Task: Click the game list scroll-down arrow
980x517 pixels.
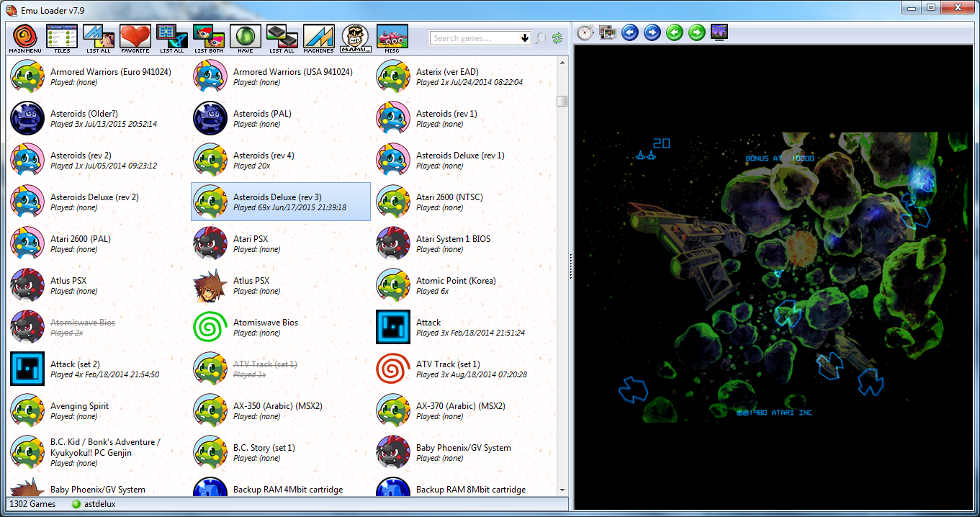Action: 562,490
